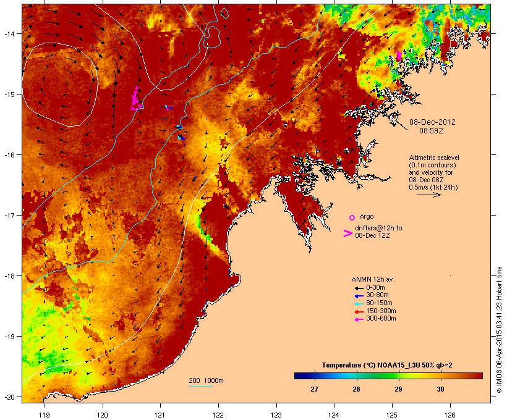Screen dimensions: 507x420
Task: Click the 121 longitude axis label
Action: [160, 415]
